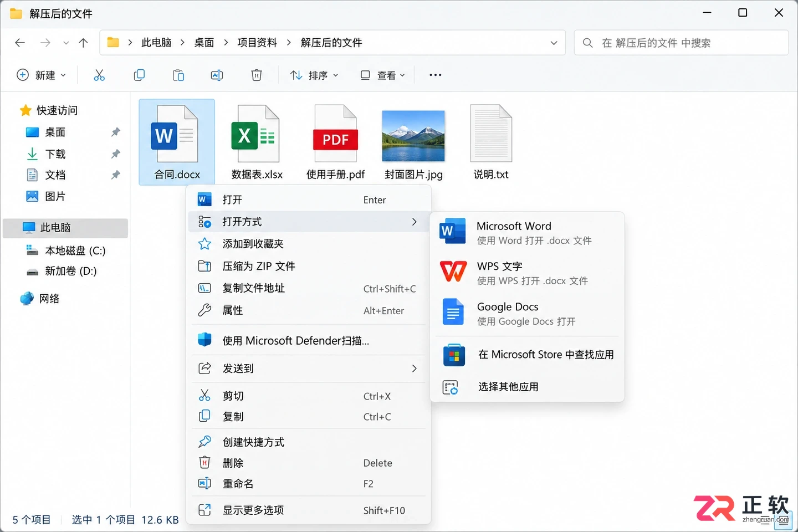Click 显示更多选项 menu entry
This screenshot has width=798, height=532.
308,510
